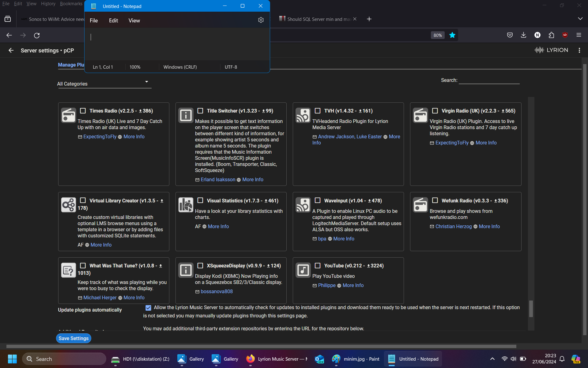Open Paint with minim.jpg from taskbar
This screenshot has width=588, height=368.
(x=356, y=359)
